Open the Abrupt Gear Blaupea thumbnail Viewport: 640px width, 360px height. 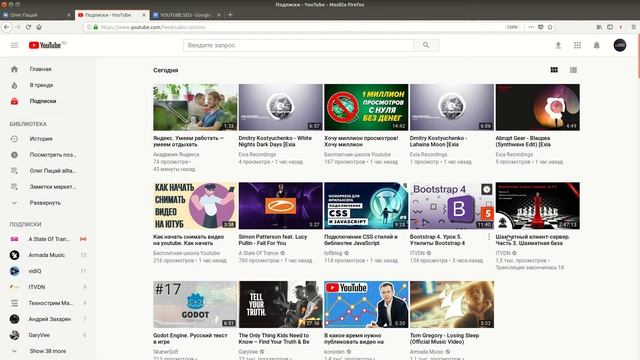(538, 107)
